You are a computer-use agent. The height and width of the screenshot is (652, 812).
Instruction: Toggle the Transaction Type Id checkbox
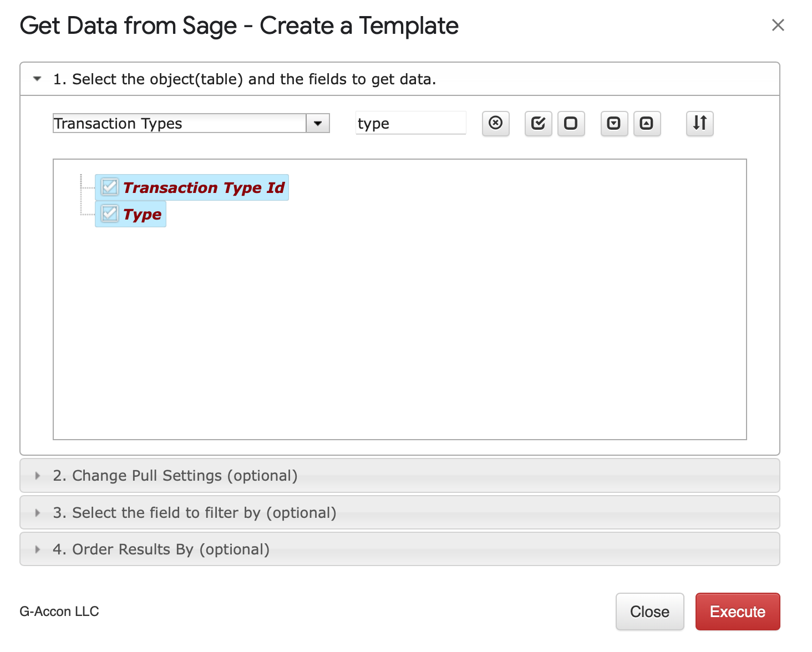point(110,187)
